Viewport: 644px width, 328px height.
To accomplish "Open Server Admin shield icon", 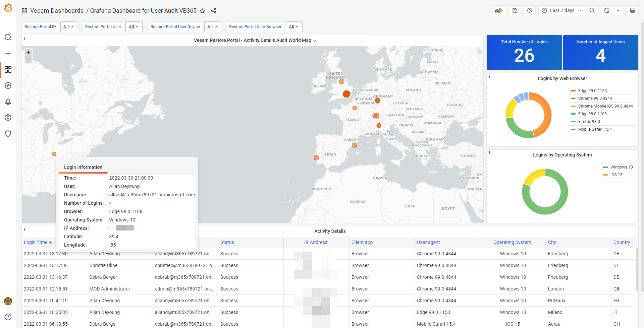I will point(8,134).
